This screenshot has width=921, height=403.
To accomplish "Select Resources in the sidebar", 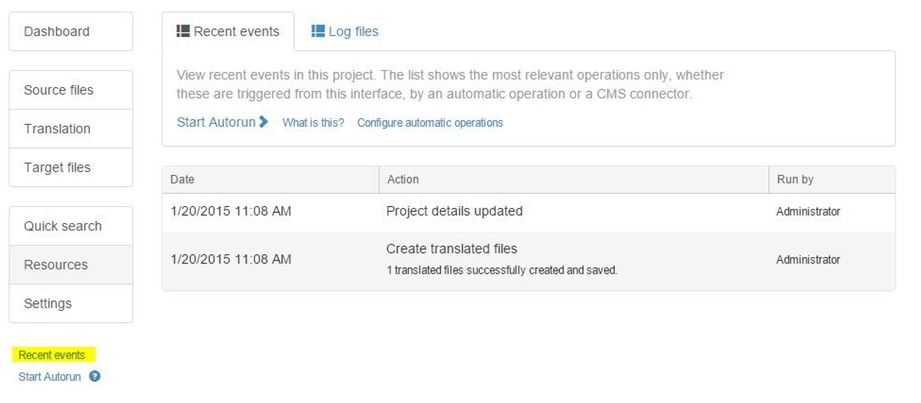I will coord(70,265).
